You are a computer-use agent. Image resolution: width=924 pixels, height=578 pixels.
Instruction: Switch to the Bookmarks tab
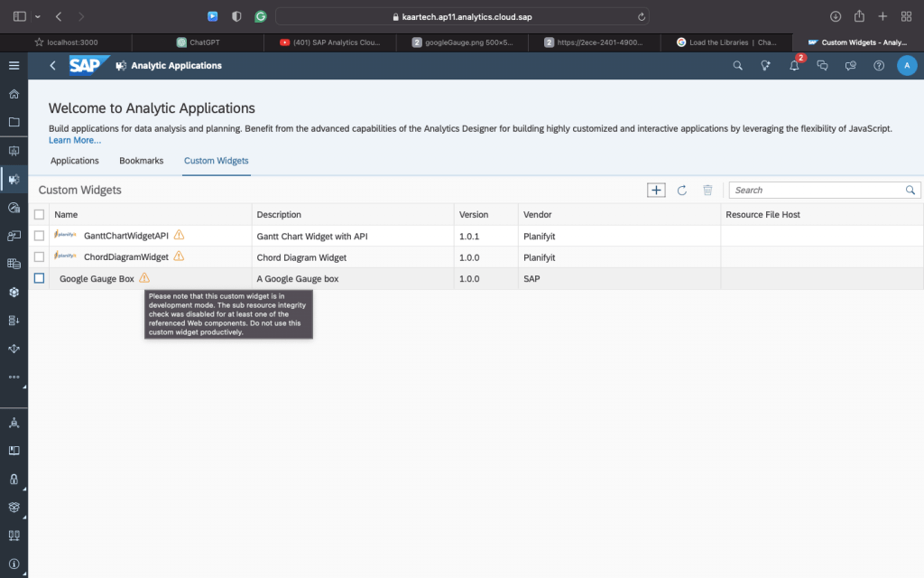click(x=142, y=161)
